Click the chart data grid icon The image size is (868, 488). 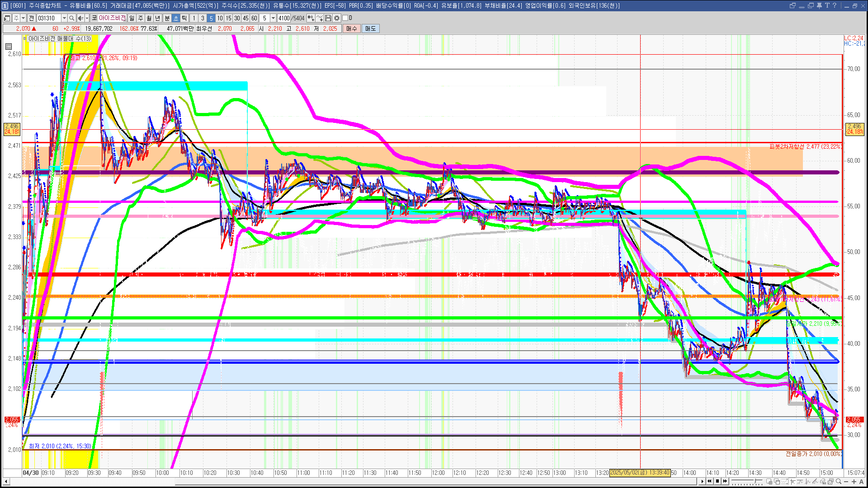pos(9,47)
